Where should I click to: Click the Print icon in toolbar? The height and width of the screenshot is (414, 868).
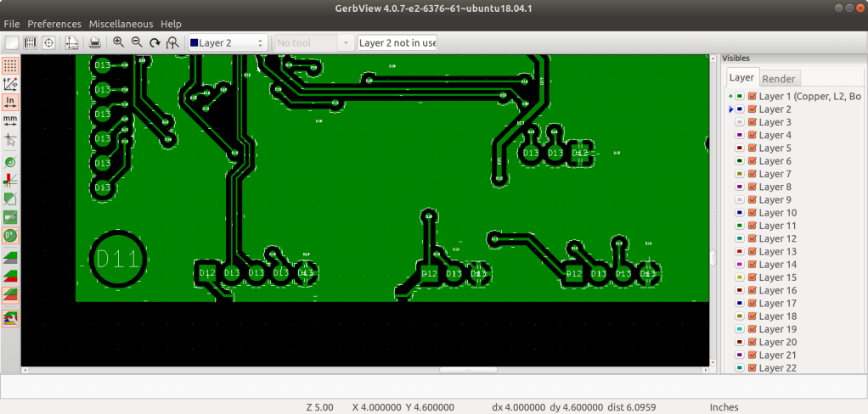coord(95,42)
